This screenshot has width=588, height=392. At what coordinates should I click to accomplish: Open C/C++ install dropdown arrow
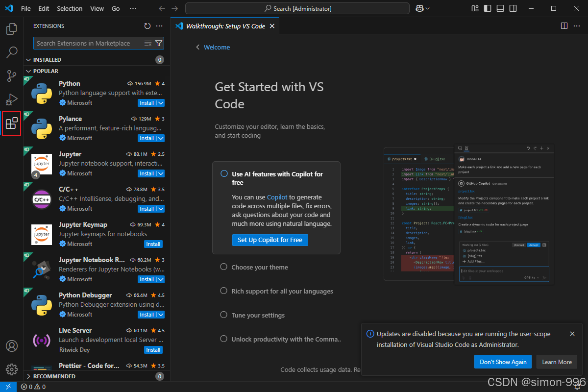(x=161, y=209)
